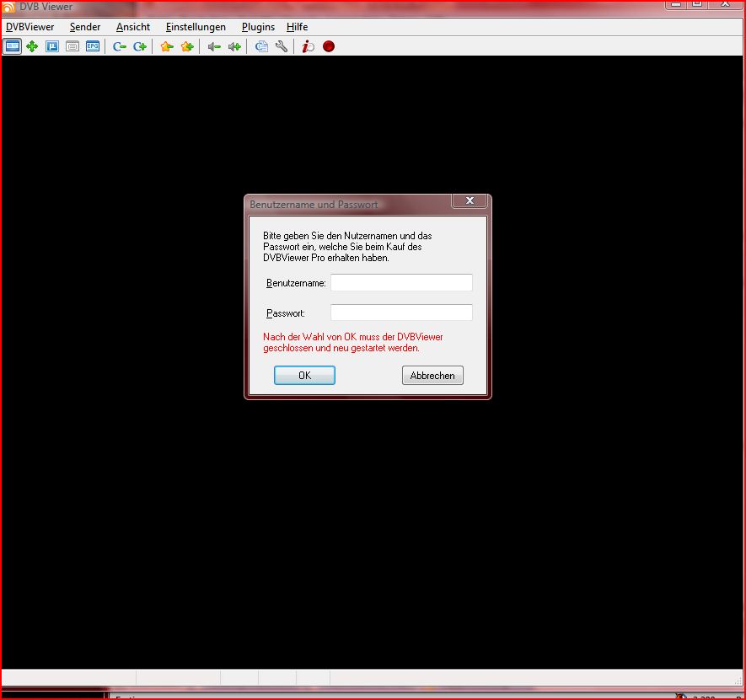Click the channel editor pages icon

[x=261, y=46]
